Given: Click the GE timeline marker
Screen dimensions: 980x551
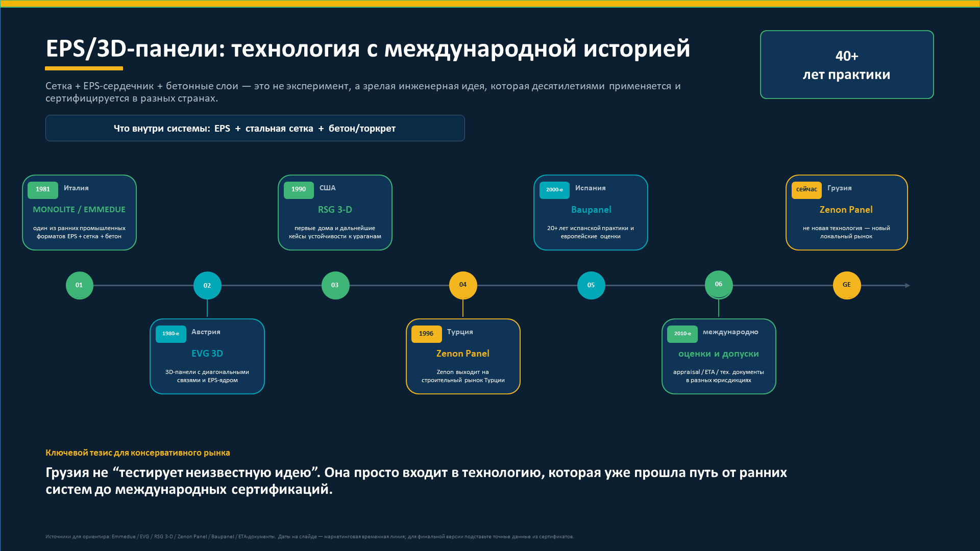Looking at the screenshot, I should (x=847, y=285).
